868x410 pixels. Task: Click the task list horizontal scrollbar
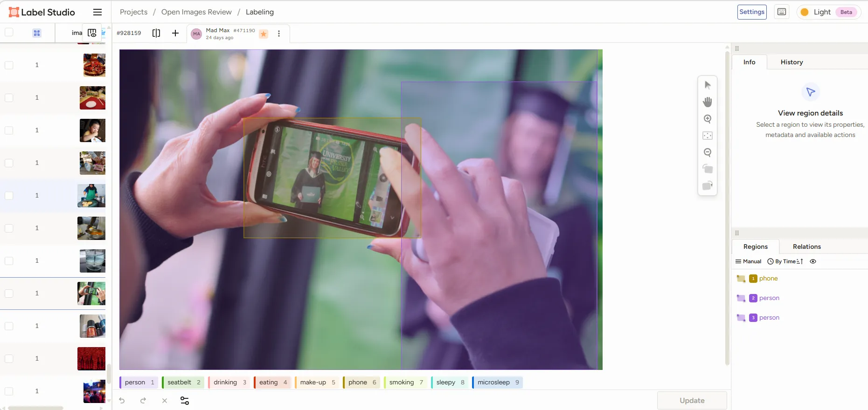pos(35,408)
